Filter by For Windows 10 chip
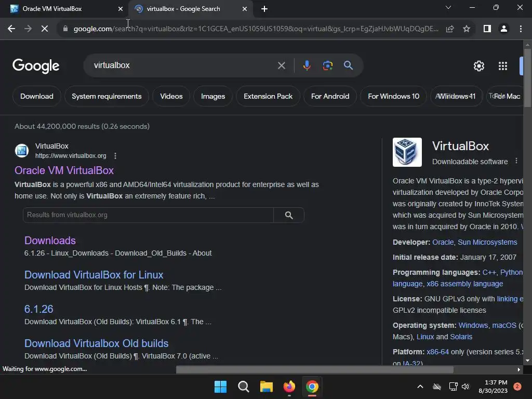 click(394, 96)
